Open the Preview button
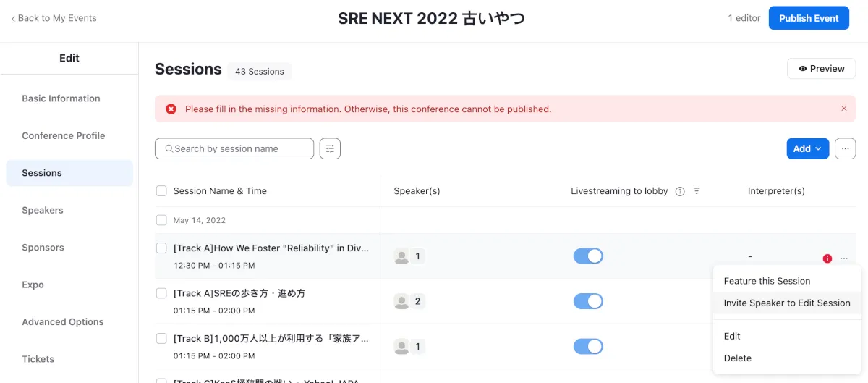The image size is (868, 383). pos(821,69)
